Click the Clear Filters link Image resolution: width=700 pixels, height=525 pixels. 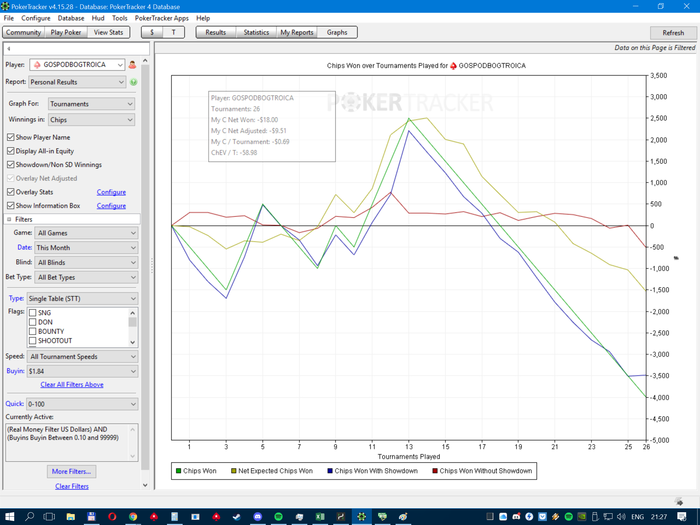point(72,486)
